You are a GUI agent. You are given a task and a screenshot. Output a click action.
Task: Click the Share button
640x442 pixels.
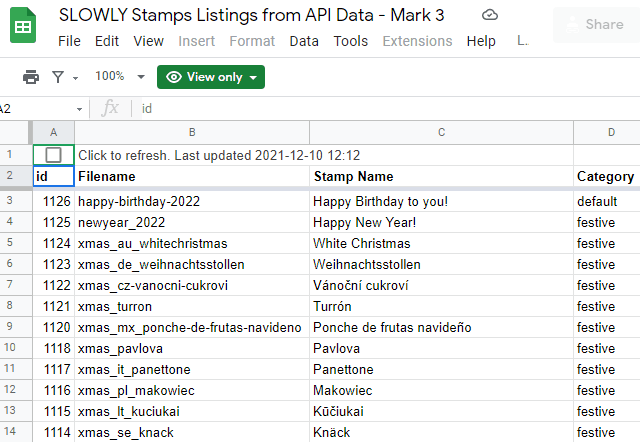[x=596, y=24]
